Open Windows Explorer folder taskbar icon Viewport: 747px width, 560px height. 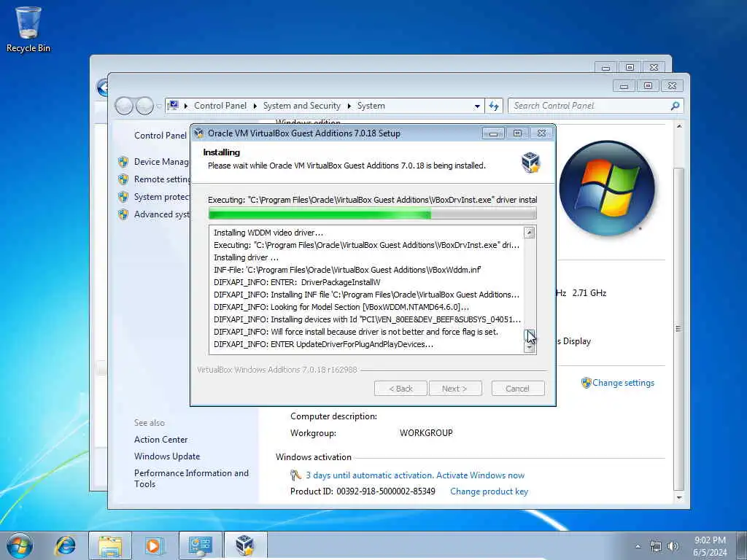point(110,545)
